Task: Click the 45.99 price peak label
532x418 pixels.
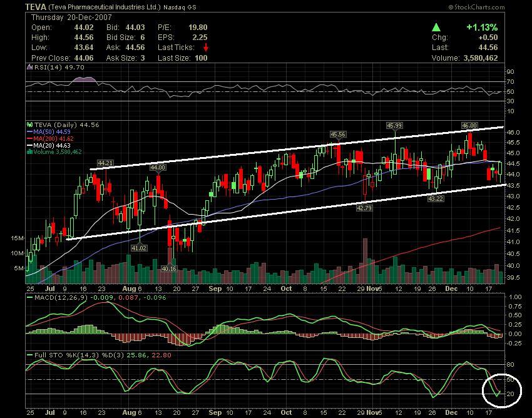Action: click(394, 126)
